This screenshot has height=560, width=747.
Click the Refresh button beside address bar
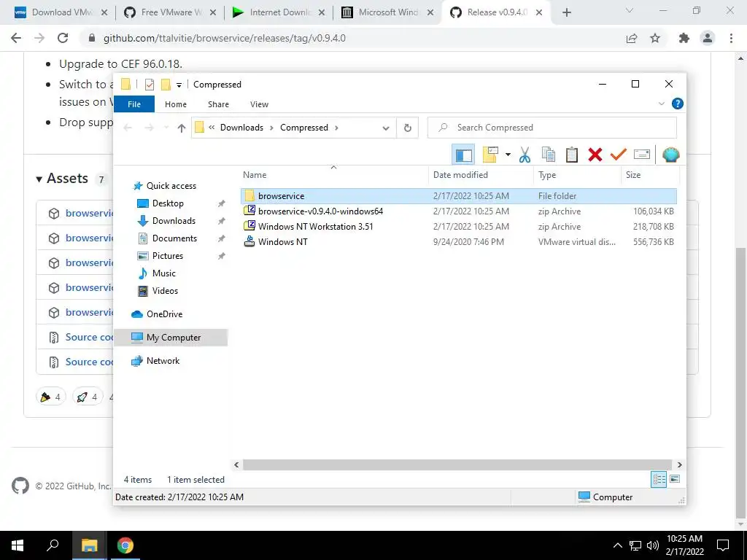point(407,128)
